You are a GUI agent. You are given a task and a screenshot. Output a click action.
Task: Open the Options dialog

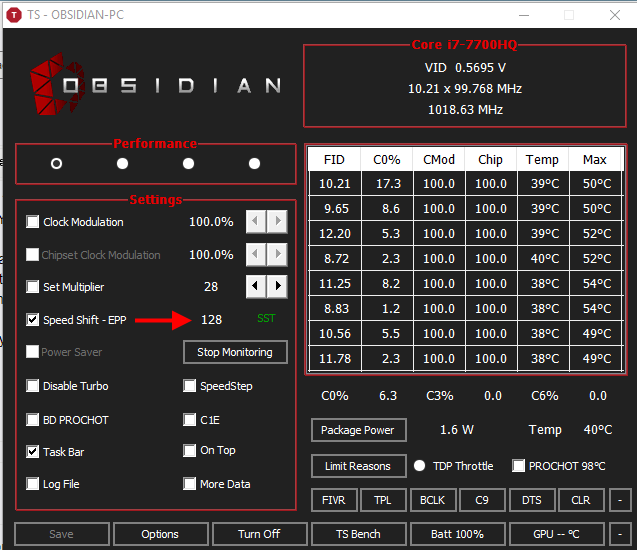pos(160,534)
